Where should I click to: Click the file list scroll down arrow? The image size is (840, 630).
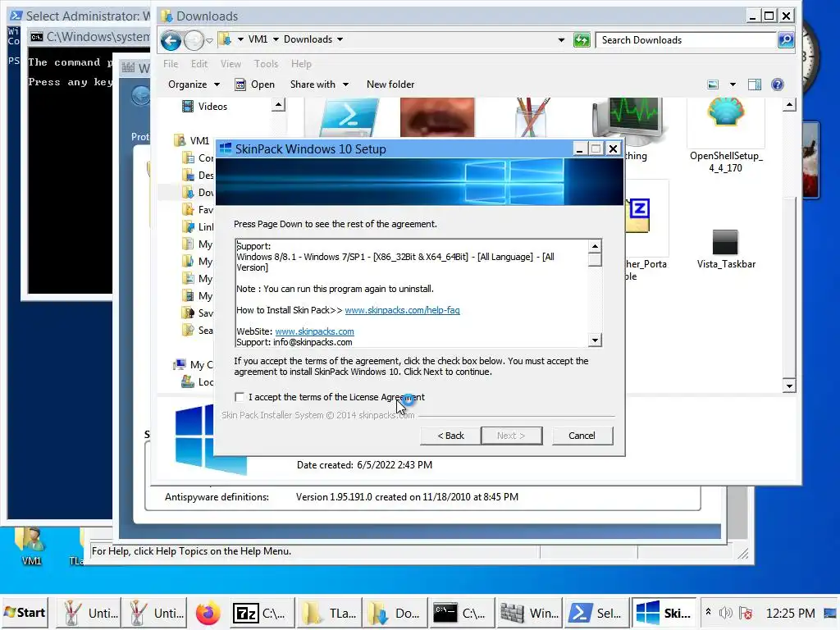tap(788, 386)
